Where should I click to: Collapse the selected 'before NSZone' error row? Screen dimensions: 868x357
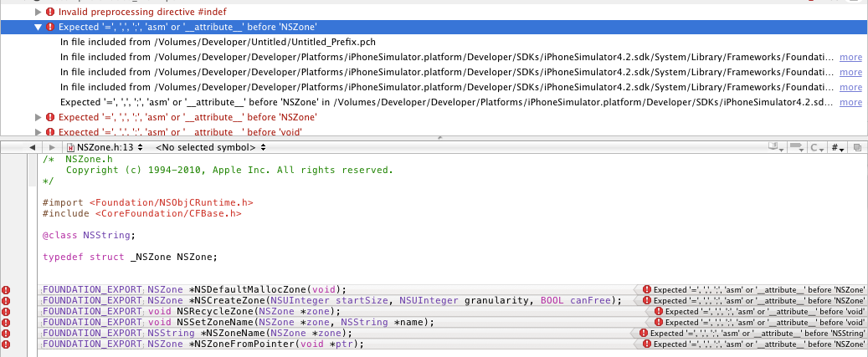38,27
